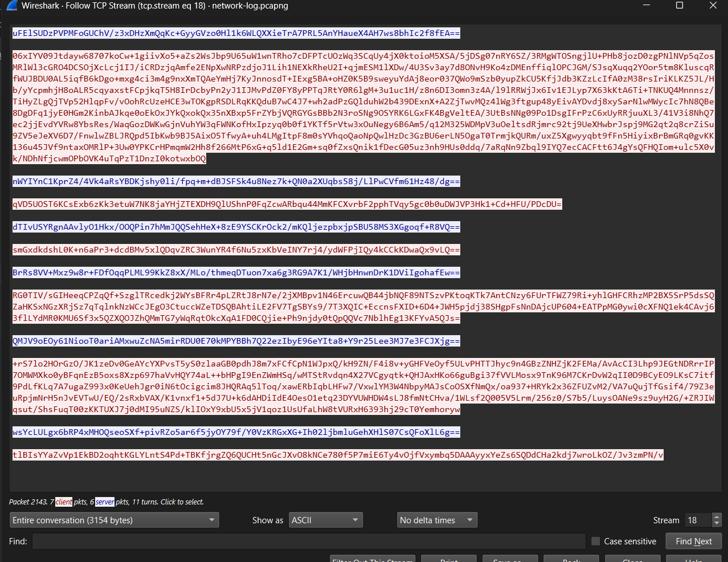
Task: Click the Stream number field showing 18
Action: [x=697, y=520]
